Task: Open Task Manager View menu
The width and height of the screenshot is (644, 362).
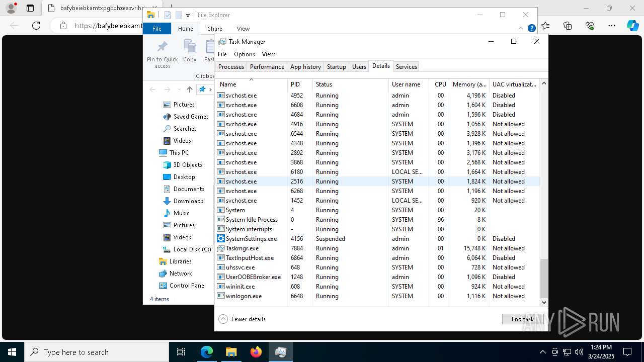Action: pos(268,54)
